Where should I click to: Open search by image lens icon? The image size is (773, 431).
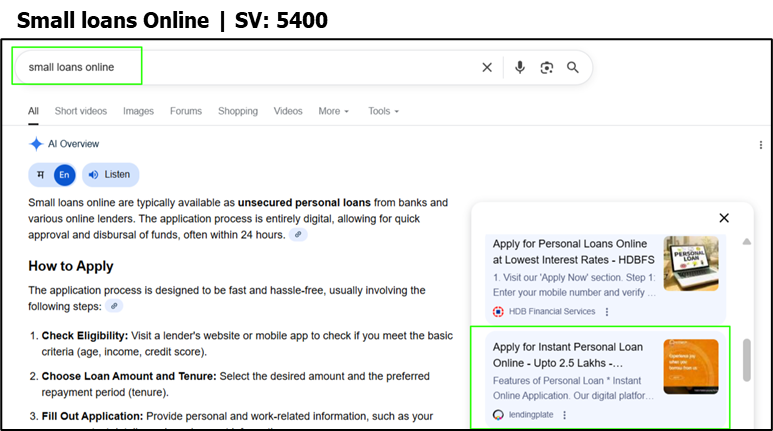click(x=546, y=68)
